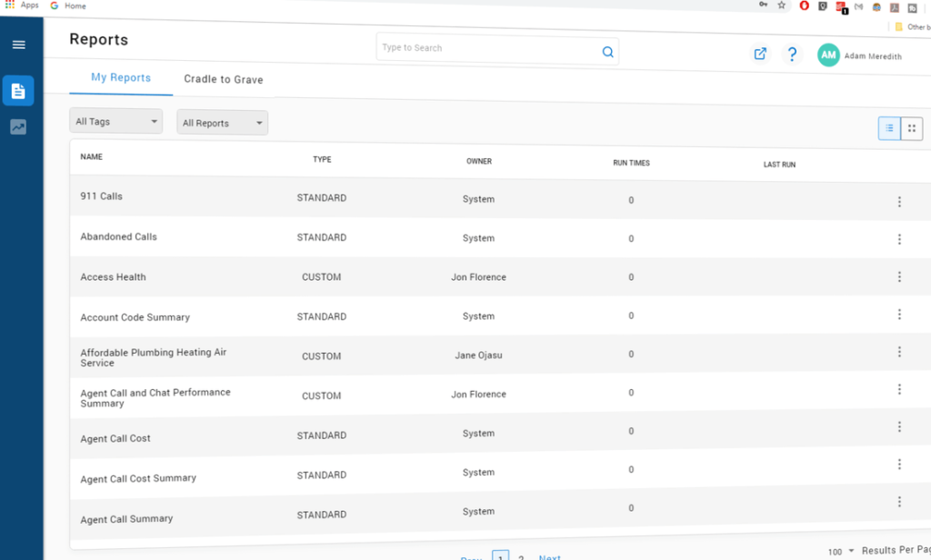Open the hamburger navigation menu
This screenshot has height=560, width=931.
19,44
